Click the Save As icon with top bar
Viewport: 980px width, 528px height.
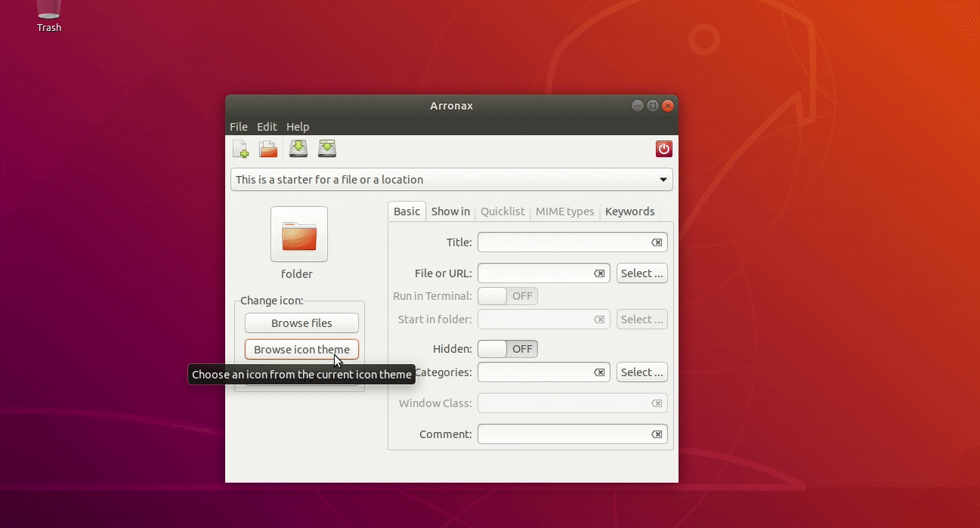pos(326,149)
